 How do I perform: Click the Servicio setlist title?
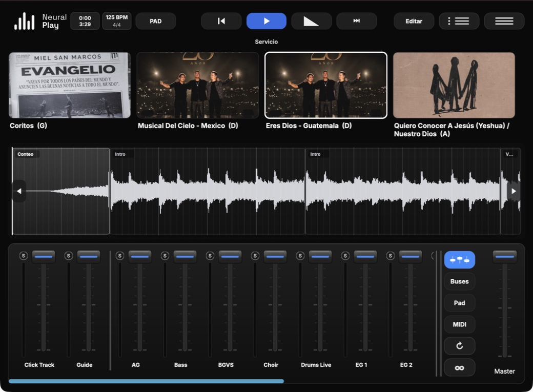coord(266,42)
